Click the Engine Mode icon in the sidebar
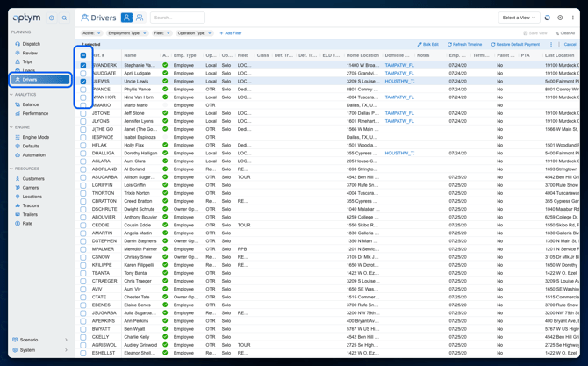The image size is (588, 366). 18,137
